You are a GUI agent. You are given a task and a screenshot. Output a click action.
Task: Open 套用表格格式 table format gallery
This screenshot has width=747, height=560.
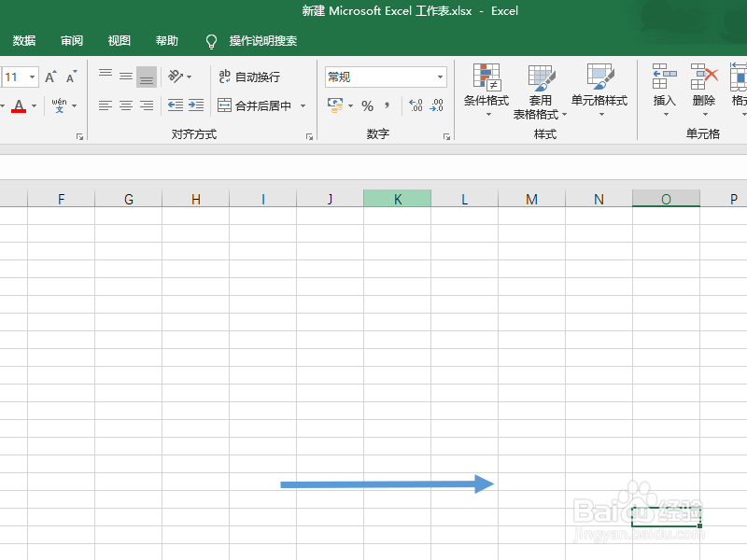tap(541, 91)
